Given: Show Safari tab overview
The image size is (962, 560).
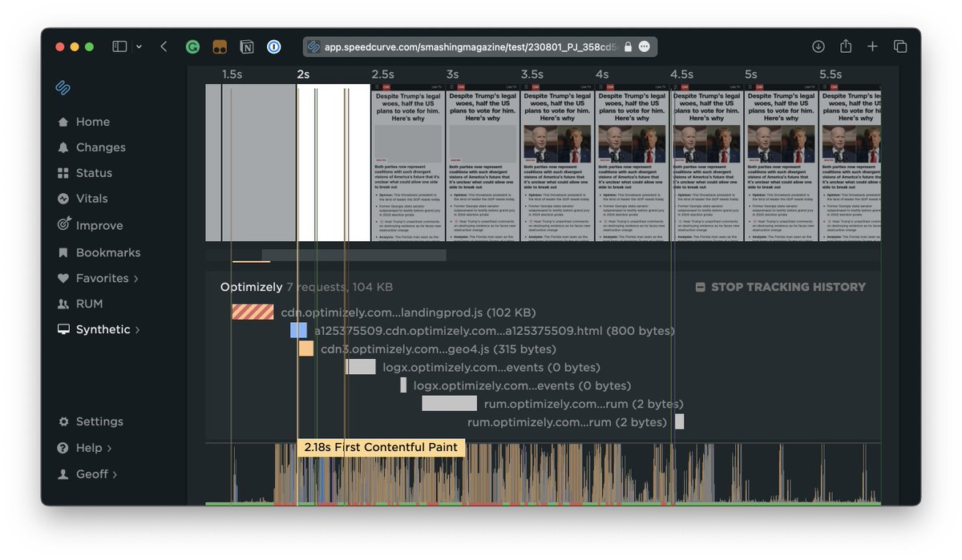Looking at the screenshot, I should coord(900,46).
